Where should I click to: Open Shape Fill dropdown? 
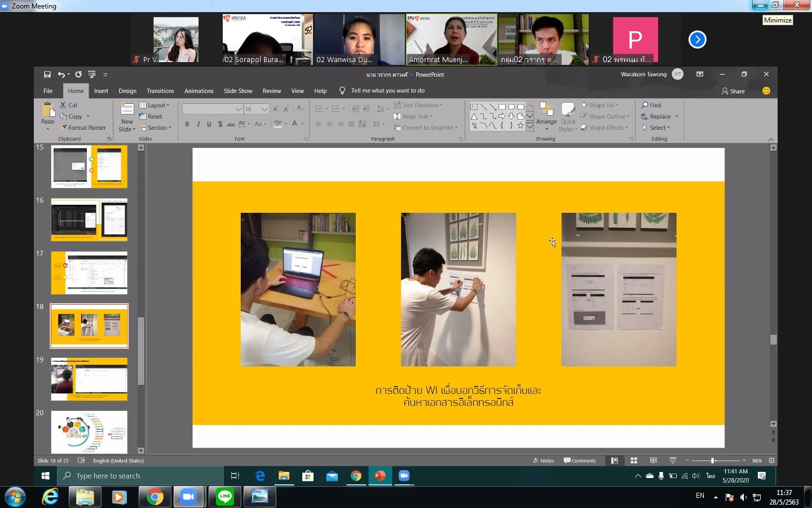click(600, 105)
